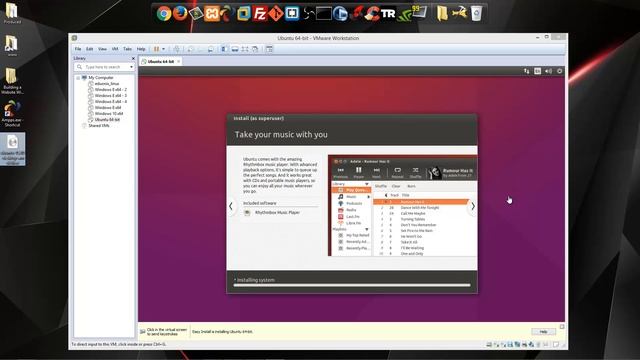640x360 pixels.
Task: Select Shared VMs in the library
Action: [x=98, y=126]
